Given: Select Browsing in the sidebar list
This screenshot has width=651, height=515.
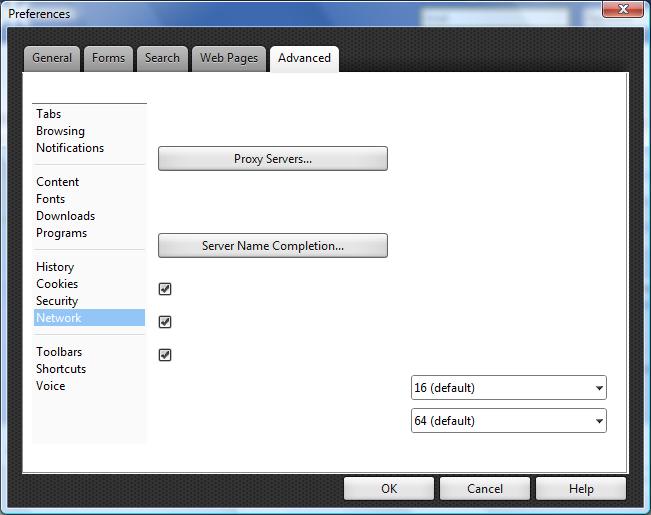Looking at the screenshot, I should 89,131.
